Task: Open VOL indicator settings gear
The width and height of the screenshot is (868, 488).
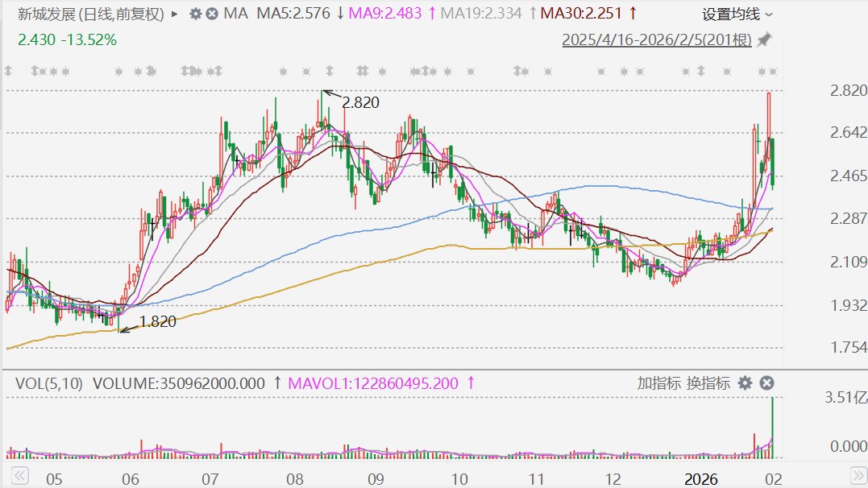Action: [745, 383]
